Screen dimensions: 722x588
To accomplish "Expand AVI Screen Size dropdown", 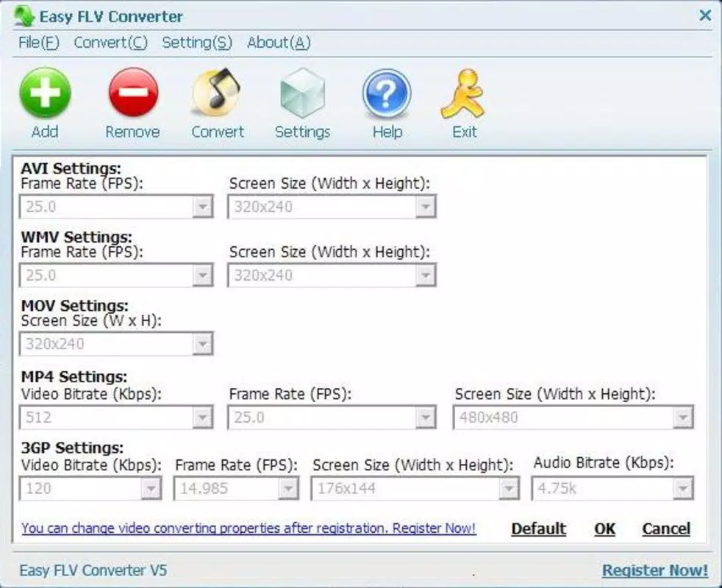I will [426, 207].
